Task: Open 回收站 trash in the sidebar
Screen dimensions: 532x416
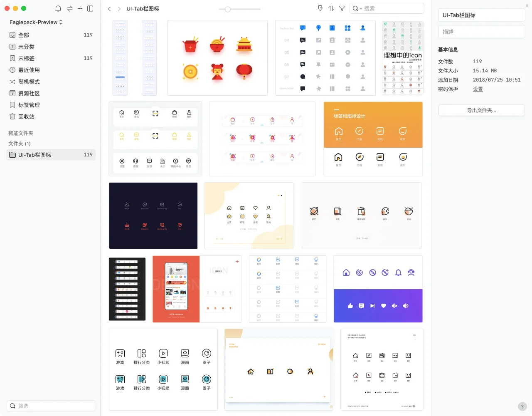Action: click(51, 116)
